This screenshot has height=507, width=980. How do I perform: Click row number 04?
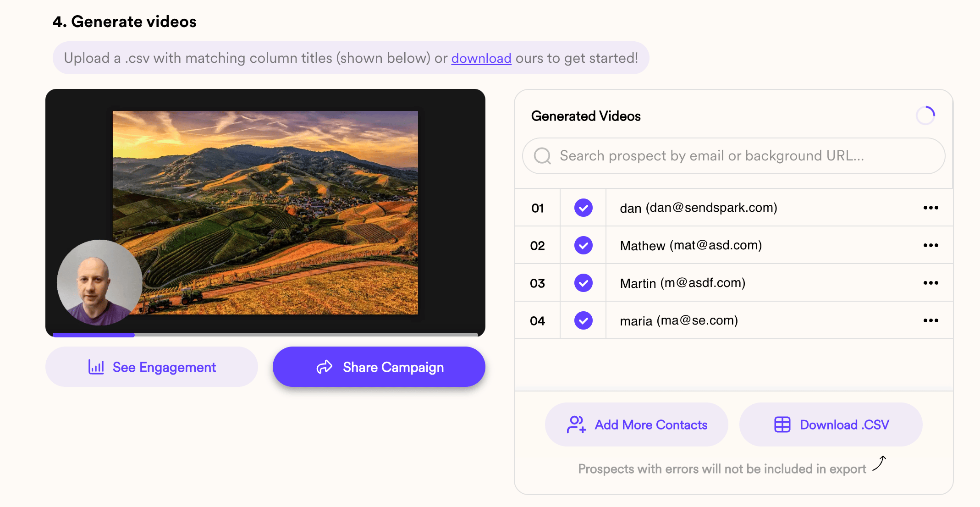pyautogui.click(x=538, y=321)
